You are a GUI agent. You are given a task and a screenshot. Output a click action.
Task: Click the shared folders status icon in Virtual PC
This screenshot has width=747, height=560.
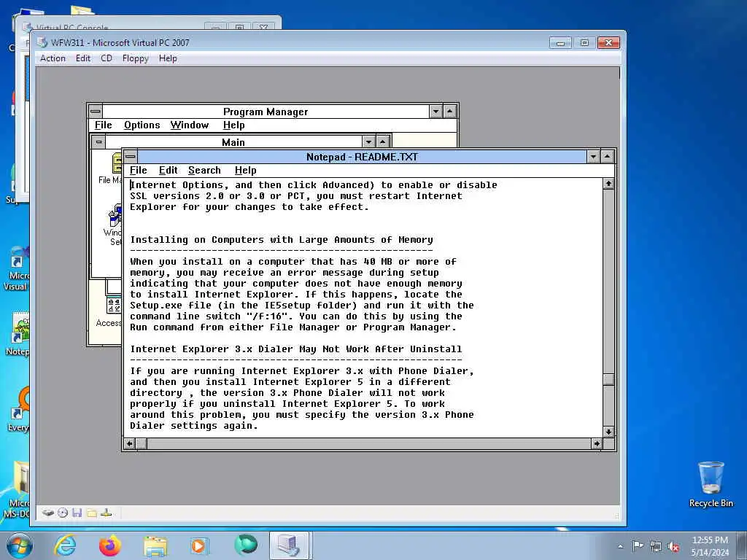92,513
